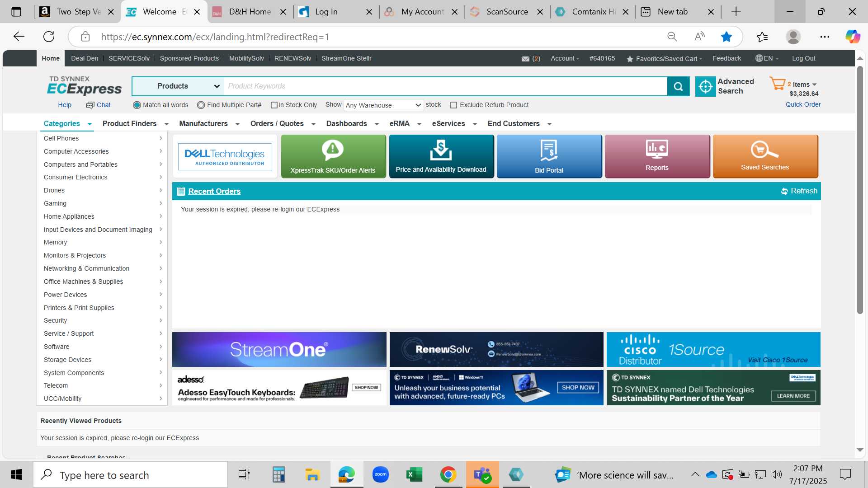Open Google Chrome from the taskbar
Image resolution: width=868 pixels, height=488 pixels.
tap(448, 474)
